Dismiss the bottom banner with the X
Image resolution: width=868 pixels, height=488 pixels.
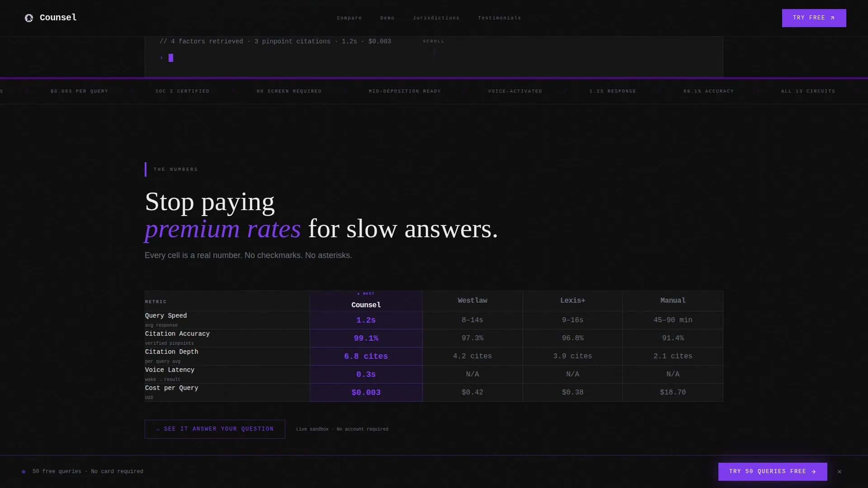(840, 472)
